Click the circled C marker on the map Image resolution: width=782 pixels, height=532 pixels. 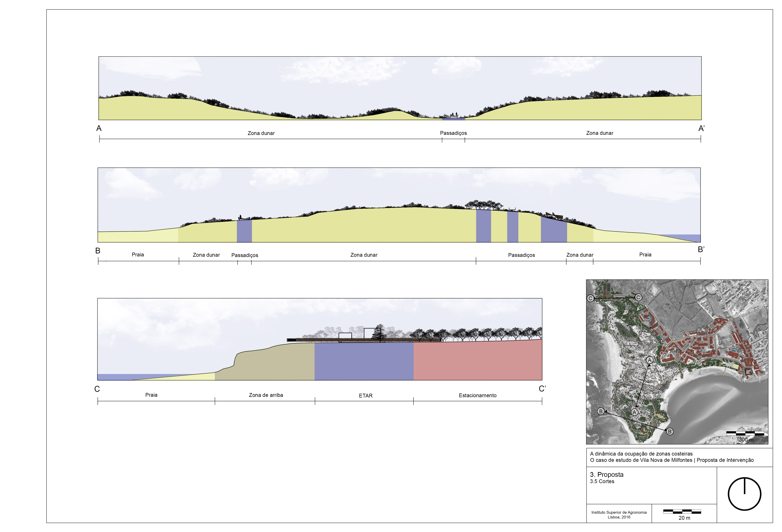coord(590,298)
